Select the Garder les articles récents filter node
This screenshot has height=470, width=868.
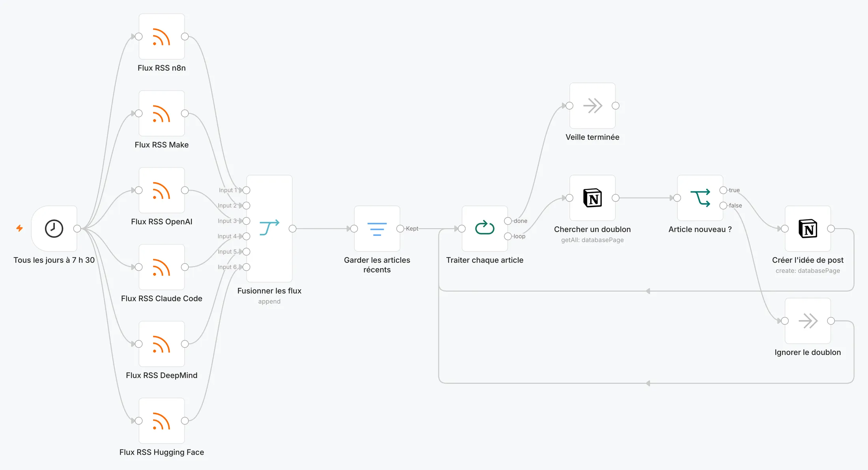coord(377,229)
